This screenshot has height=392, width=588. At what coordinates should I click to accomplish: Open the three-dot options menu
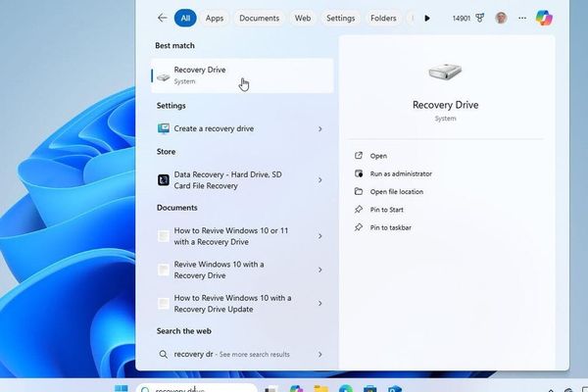pos(522,18)
